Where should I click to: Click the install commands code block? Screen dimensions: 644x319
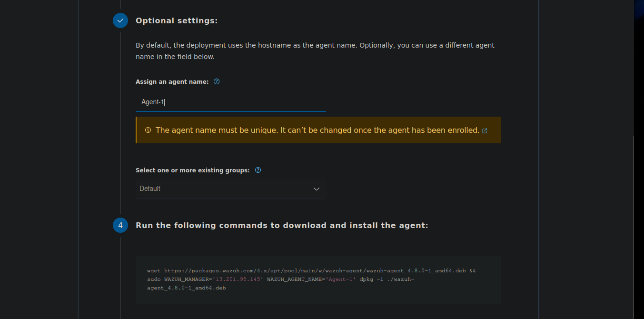(318, 280)
